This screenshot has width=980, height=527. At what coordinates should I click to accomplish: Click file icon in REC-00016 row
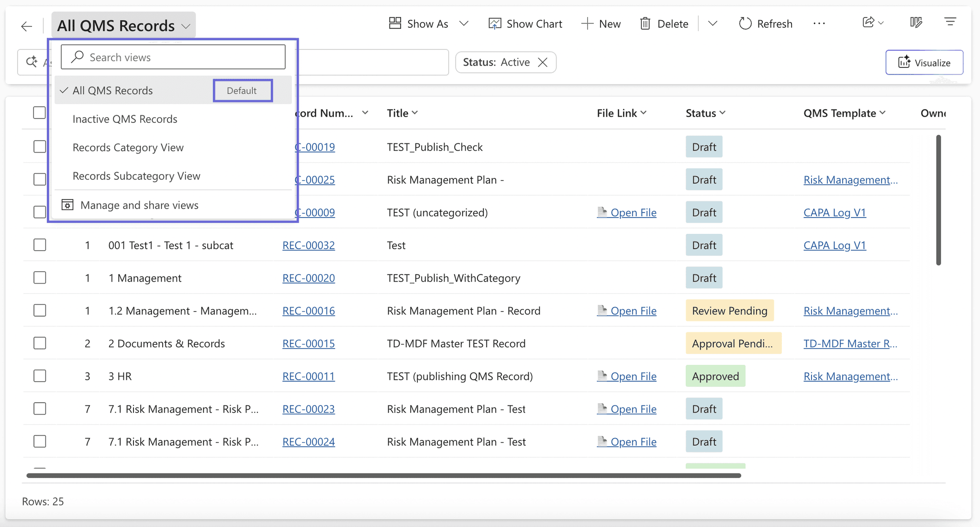602,310
